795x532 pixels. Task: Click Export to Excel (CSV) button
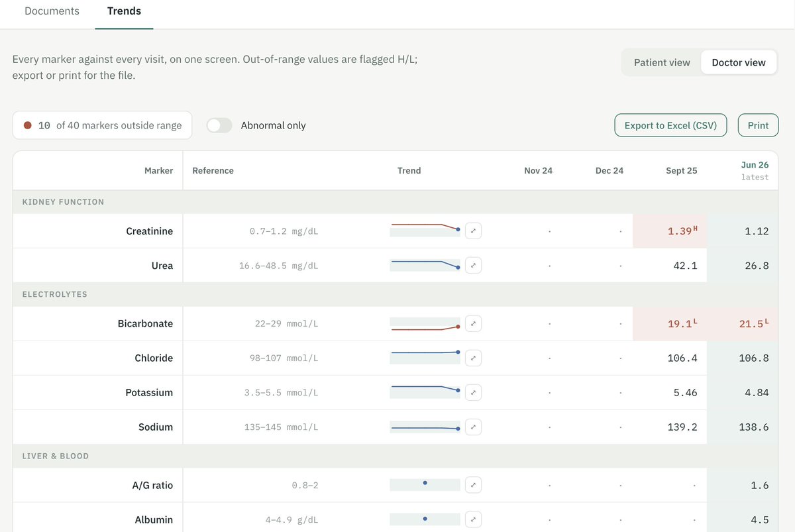pos(670,125)
